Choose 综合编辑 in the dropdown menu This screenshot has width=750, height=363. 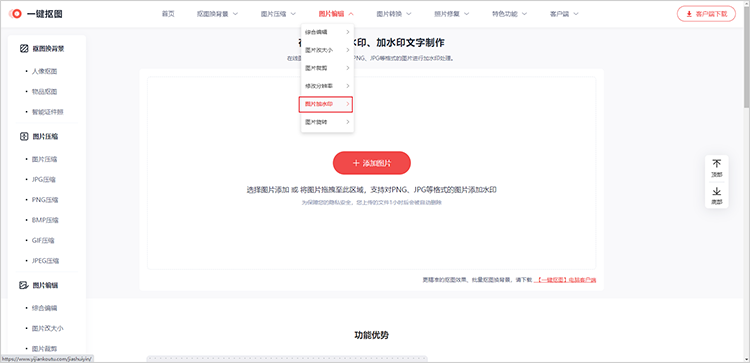click(x=327, y=32)
